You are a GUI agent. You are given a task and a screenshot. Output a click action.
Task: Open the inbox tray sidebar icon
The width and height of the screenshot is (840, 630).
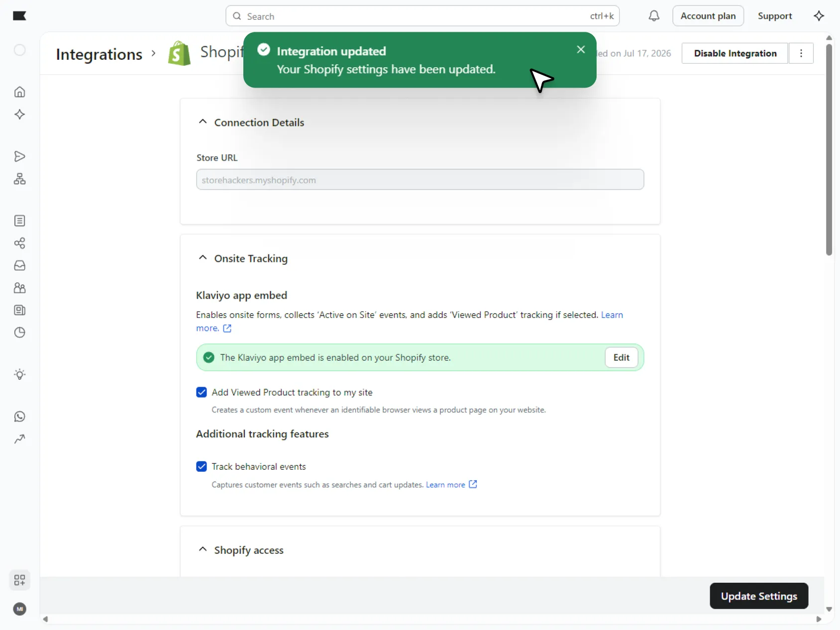pos(19,266)
